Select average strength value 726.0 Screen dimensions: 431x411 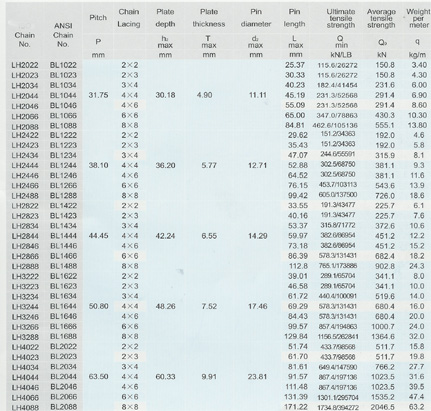coord(385,195)
